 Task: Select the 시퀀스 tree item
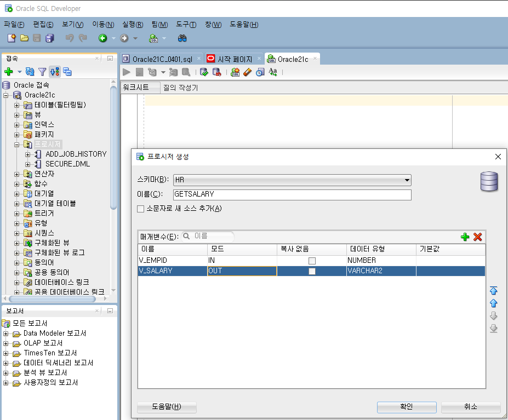click(44, 233)
